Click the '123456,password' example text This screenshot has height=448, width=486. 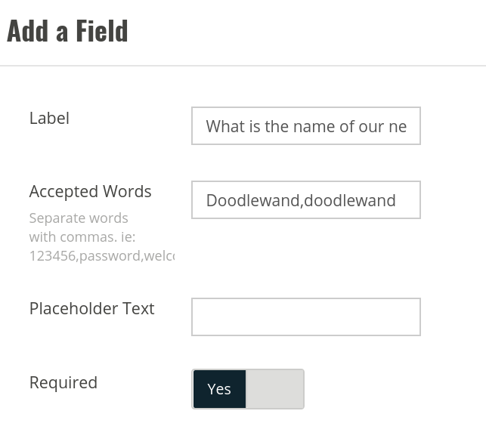point(86,256)
